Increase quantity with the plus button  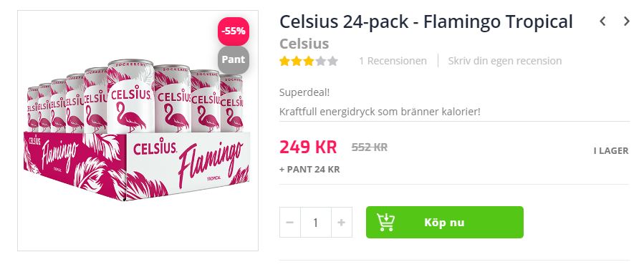point(341,223)
